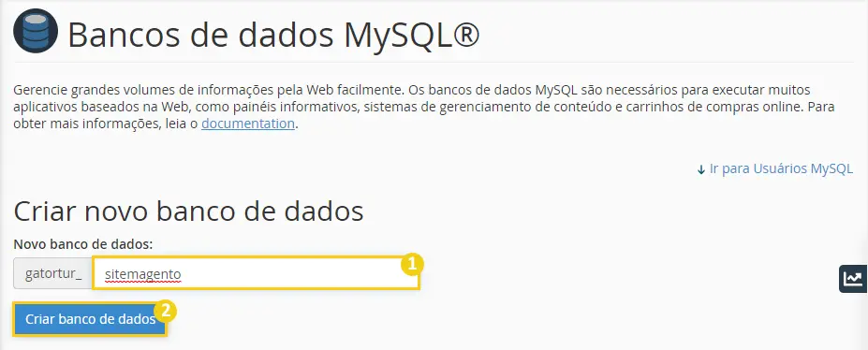Click the yellow number 2 badge
868x350 pixels.
[165, 311]
